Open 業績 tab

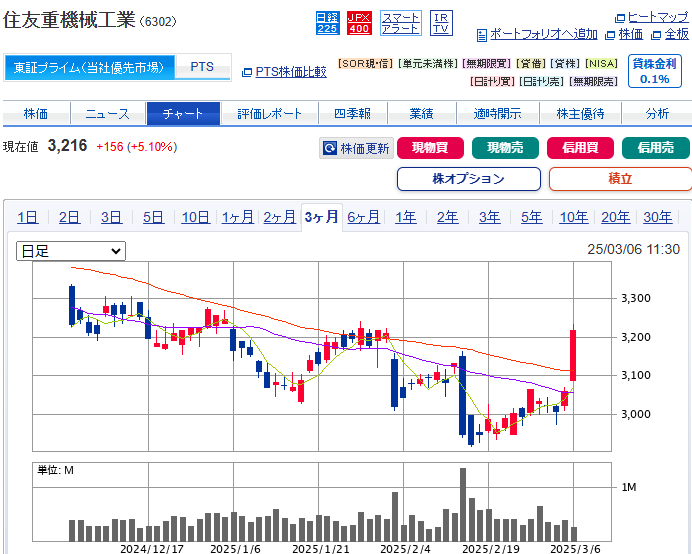point(421,113)
